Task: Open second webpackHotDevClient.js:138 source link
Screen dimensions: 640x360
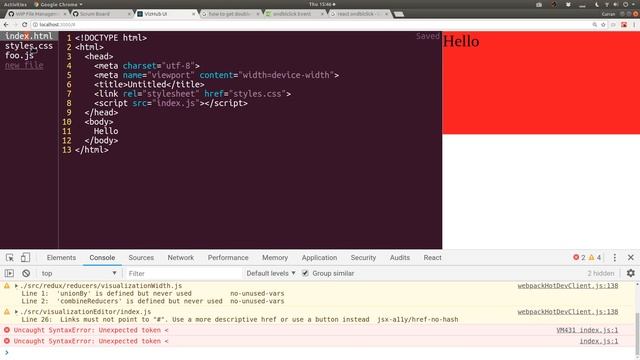Action: coord(568,312)
